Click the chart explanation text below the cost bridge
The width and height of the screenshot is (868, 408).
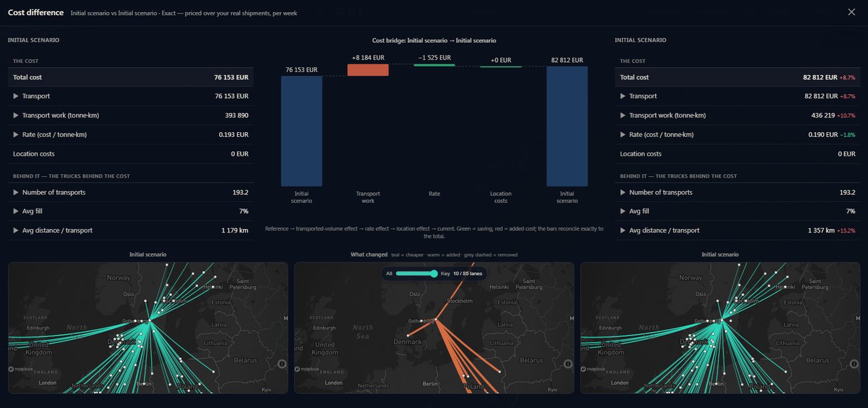434,232
